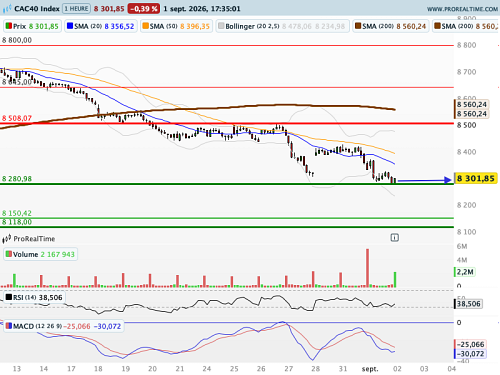Click the 27 date axis label

289,369
